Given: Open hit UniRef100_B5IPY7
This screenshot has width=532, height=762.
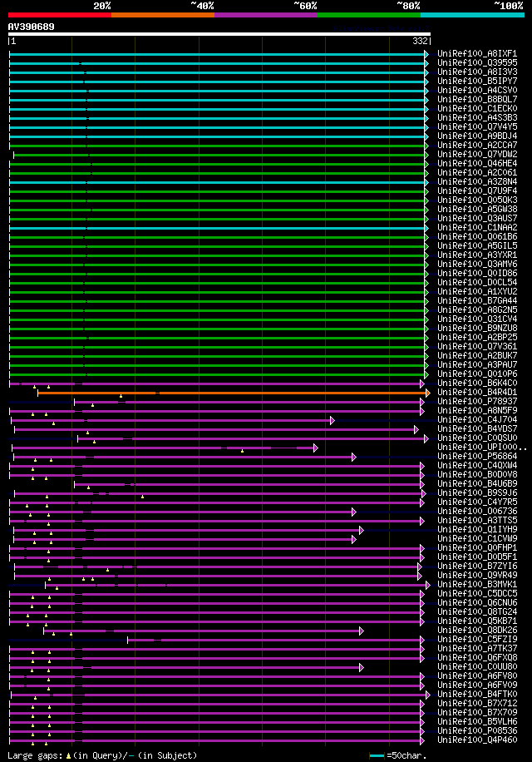Looking at the screenshot, I should tap(477, 82).
